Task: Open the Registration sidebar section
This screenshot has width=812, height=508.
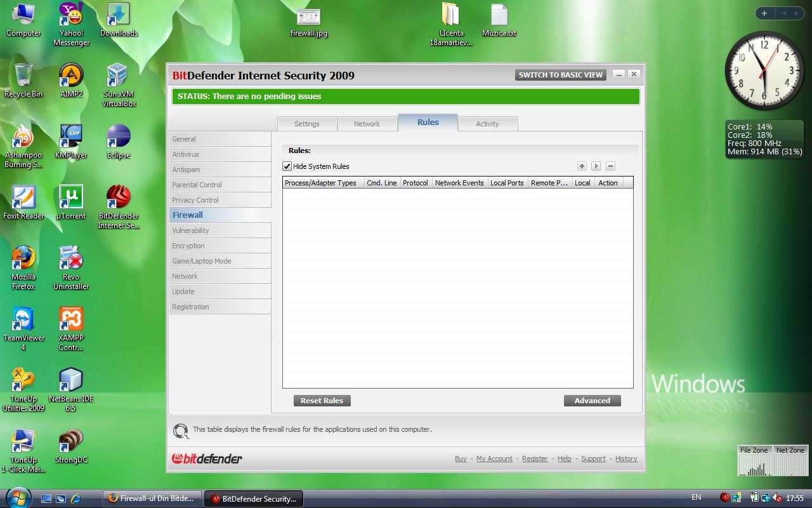Action: 219,307
